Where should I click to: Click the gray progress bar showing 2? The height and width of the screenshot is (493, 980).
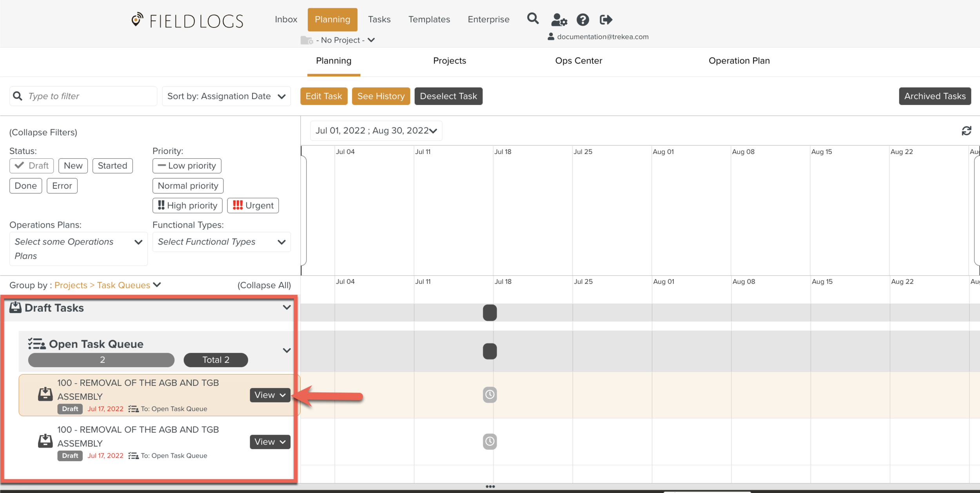point(101,360)
